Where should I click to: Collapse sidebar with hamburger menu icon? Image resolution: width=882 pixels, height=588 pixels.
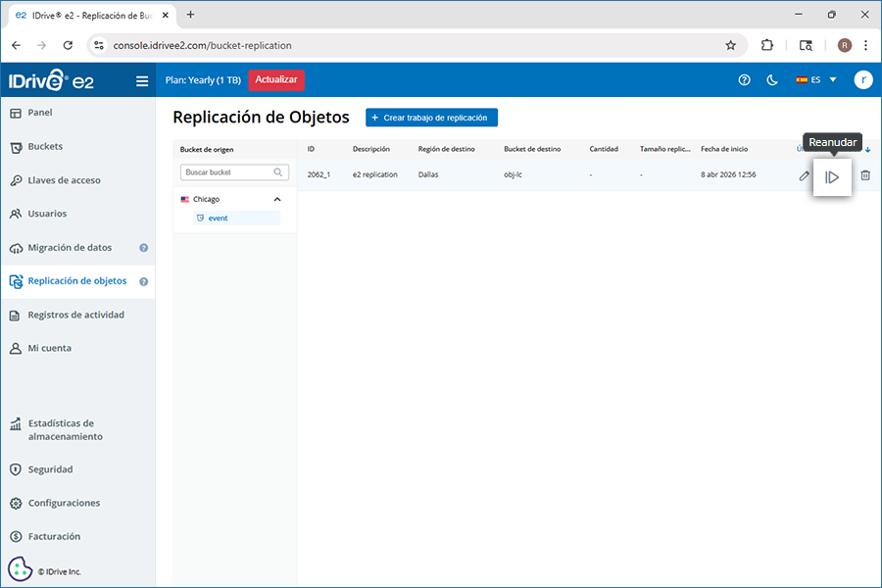click(142, 81)
